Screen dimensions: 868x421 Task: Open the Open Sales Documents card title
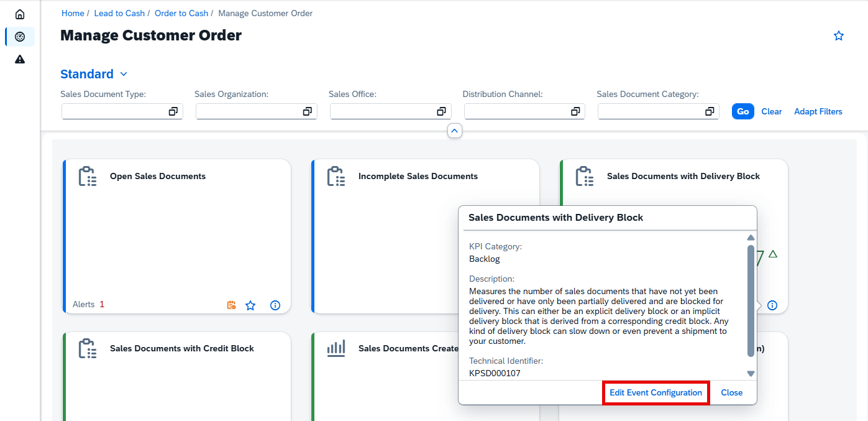point(158,176)
